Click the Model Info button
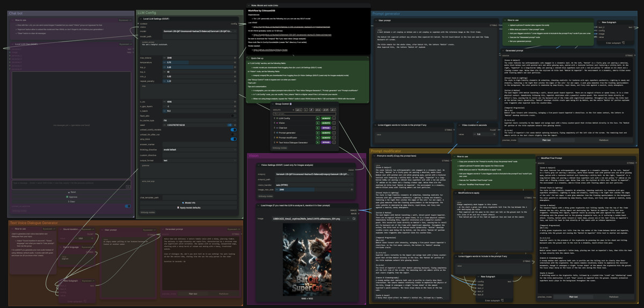This screenshot has width=644, height=308. pyautogui.click(x=189, y=203)
